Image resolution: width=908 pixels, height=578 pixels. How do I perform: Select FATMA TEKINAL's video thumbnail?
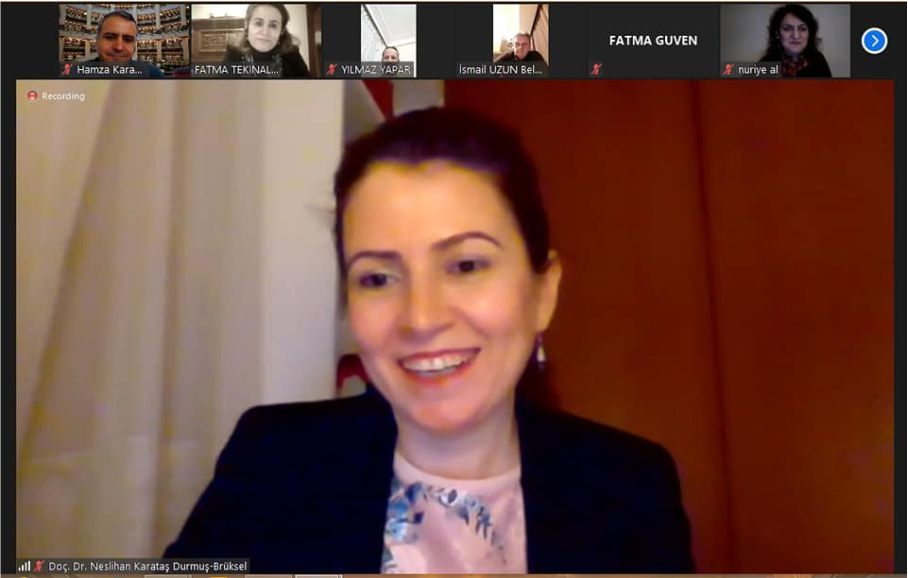coord(256,41)
